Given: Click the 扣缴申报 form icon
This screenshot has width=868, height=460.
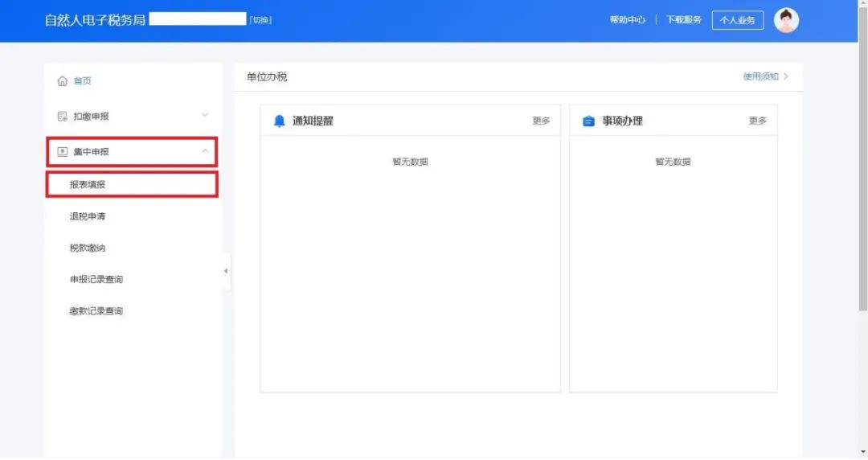Looking at the screenshot, I should pyautogui.click(x=62, y=117).
